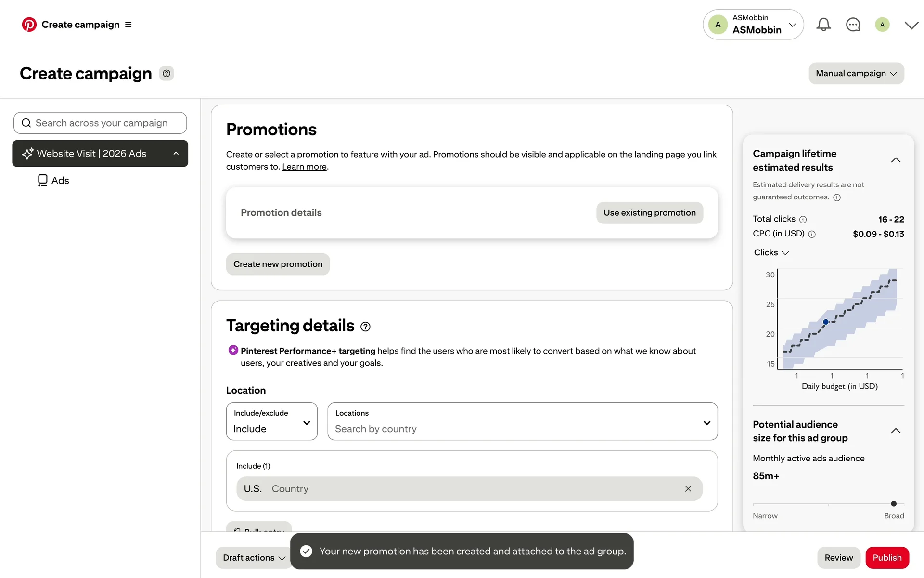924x578 pixels.
Task: Open the Include/exclude dropdown
Action: (272, 421)
